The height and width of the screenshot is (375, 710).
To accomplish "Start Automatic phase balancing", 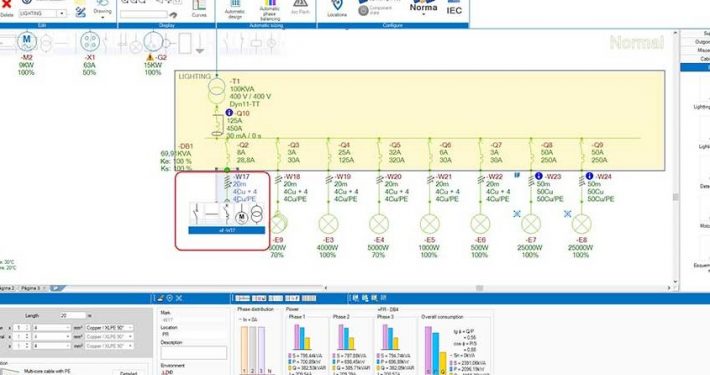I will (x=270, y=10).
